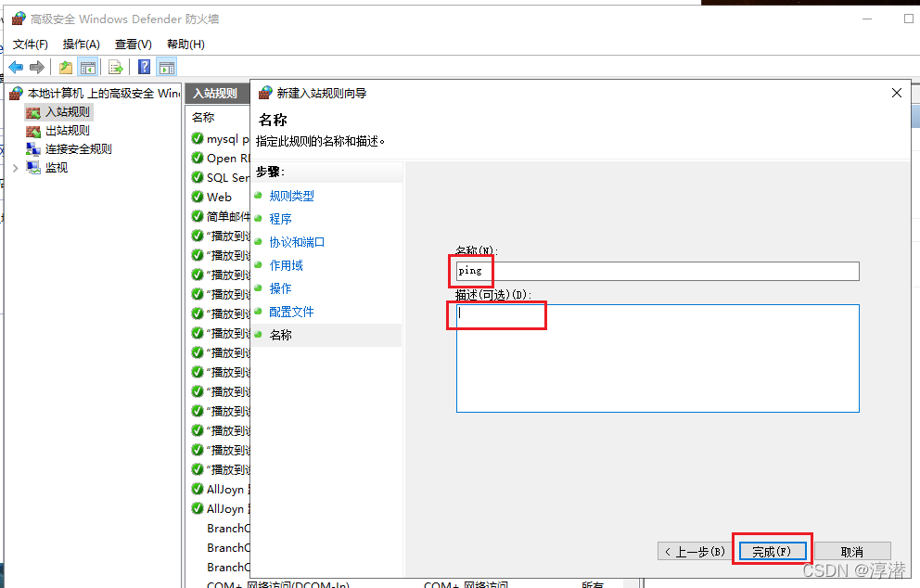This screenshot has height=588, width=920.
Task: Select 出站规则 in the tree
Action: (x=68, y=131)
